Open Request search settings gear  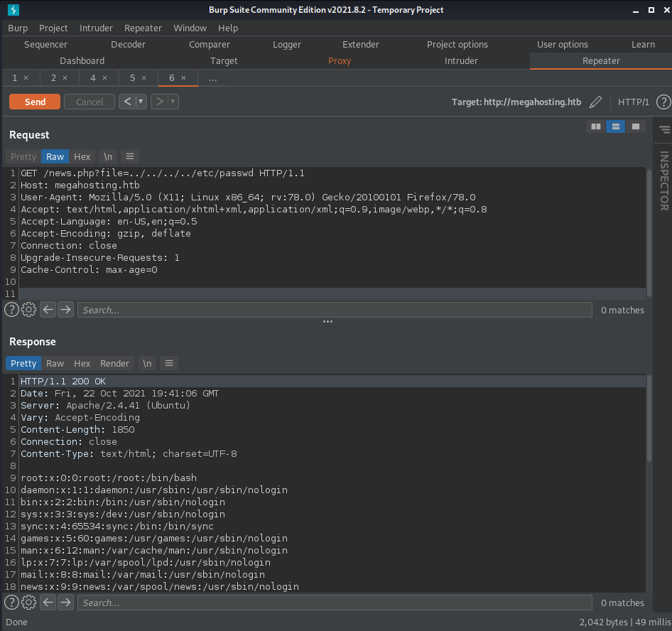pyautogui.click(x=28, y=310)
